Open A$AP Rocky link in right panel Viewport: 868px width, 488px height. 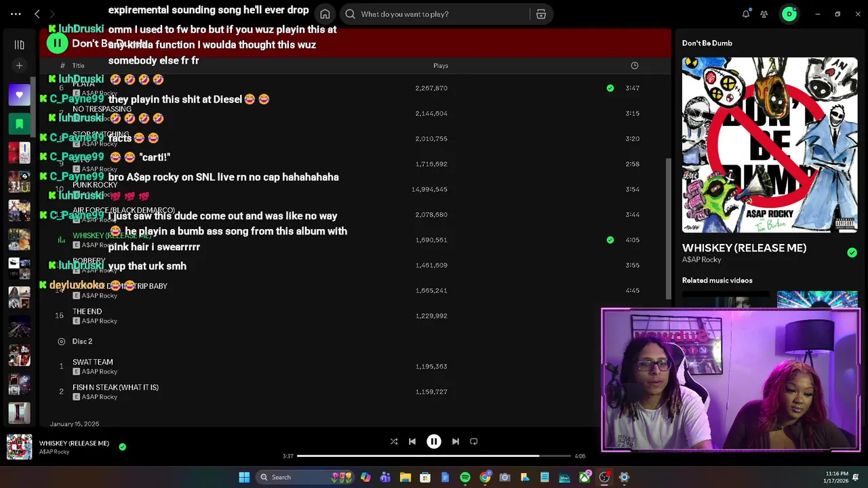click(x=701, y=260)
